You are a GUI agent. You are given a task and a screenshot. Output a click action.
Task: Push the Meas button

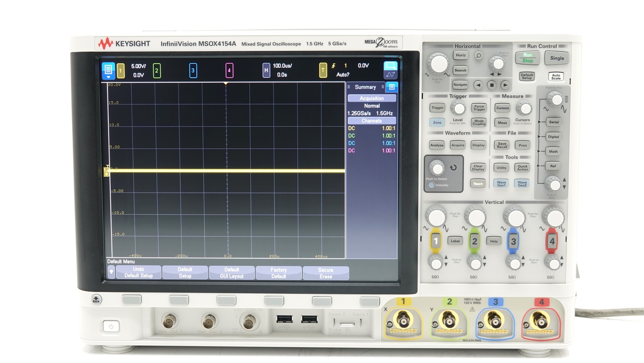(502, 123)
